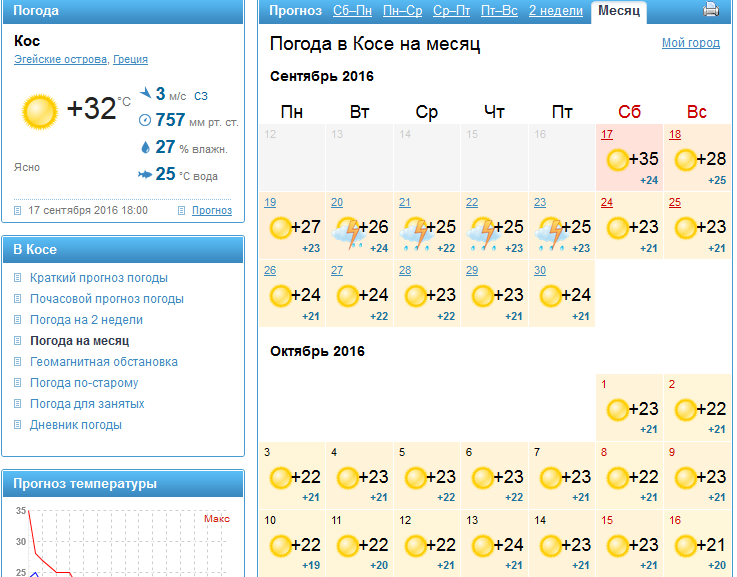The image size is (737, 577).
Task: Open Почасовой прогноз погоды link
Action: [106, 299]
